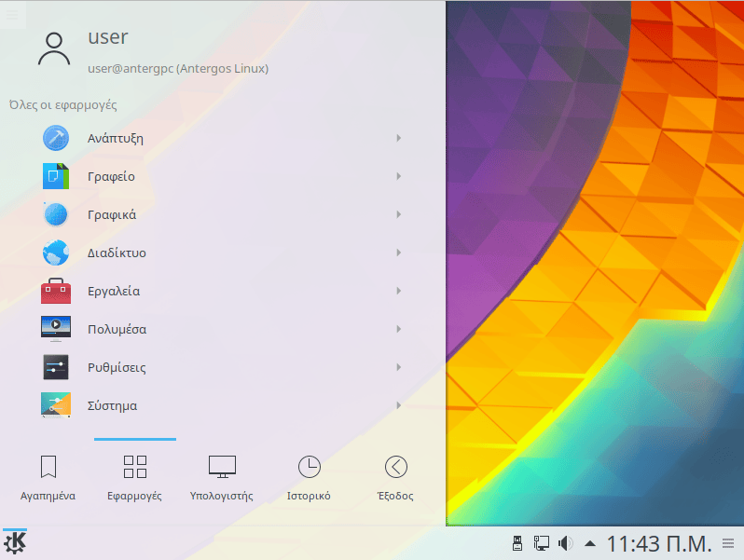Image resolution: width=744 pixels, height=560 pixels.
Task: Open the Πολυμέσα category label
Action: point(117,329)
